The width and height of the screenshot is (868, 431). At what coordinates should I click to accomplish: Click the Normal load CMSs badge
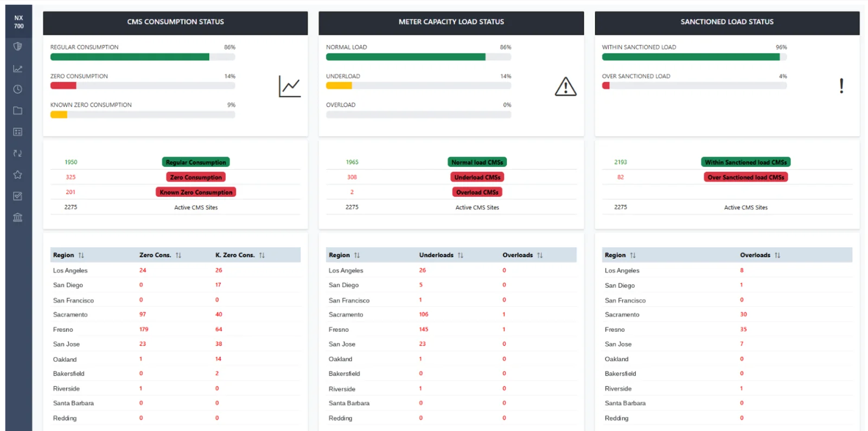click(x=477, y=162)
